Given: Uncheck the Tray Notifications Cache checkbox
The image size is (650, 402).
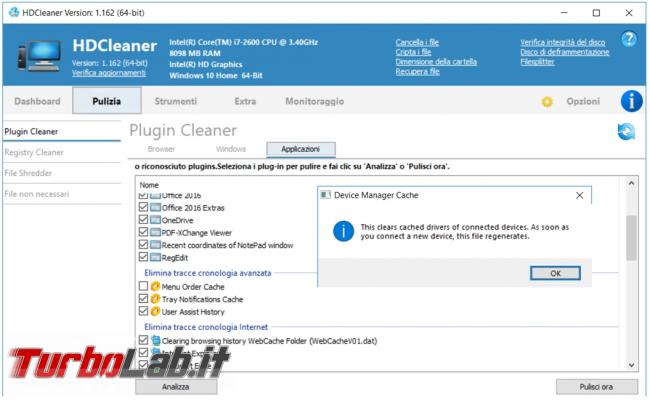Looking at the screenshot, I should click(143, 298).
